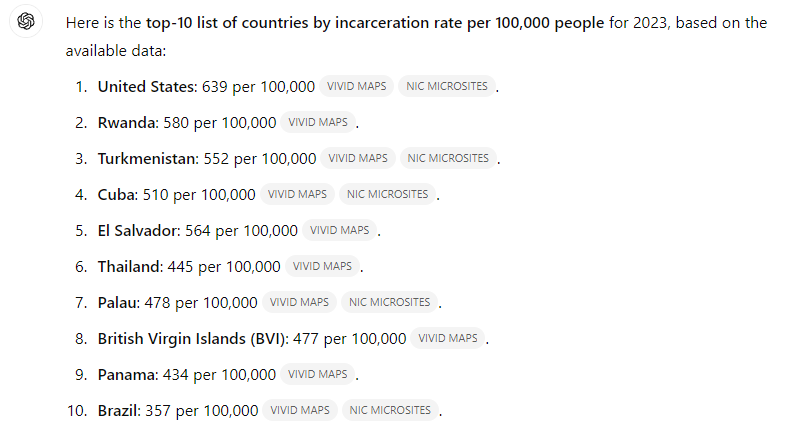Open the VIVID MAPS source for Cuba

tap(297, 194)
